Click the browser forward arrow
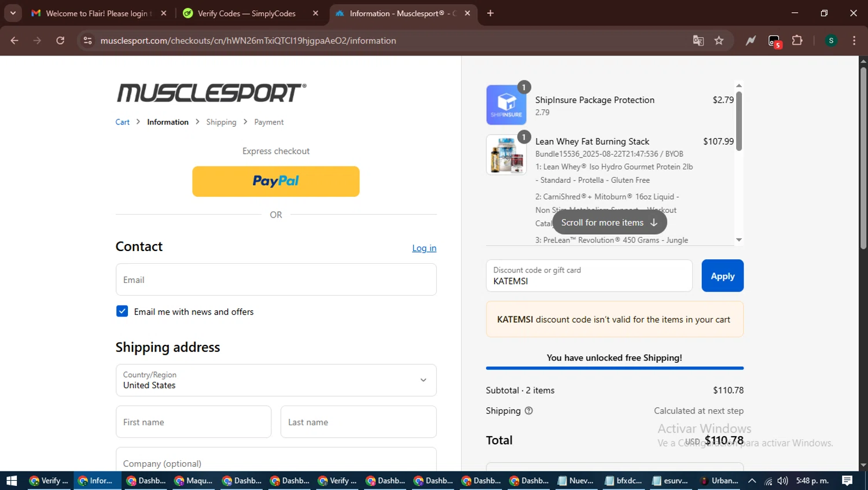This screenshot has height=490, width=868. [37, 40]
